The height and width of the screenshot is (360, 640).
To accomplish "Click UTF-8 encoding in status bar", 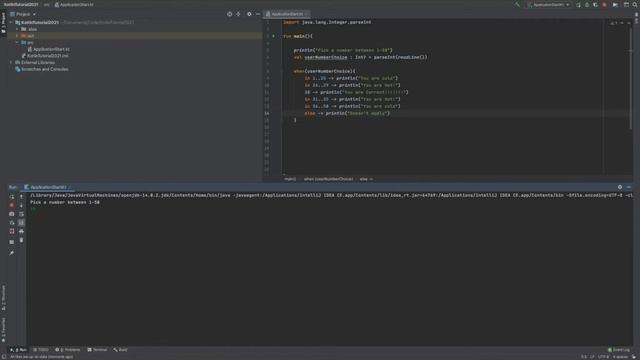I will (603, 357).
